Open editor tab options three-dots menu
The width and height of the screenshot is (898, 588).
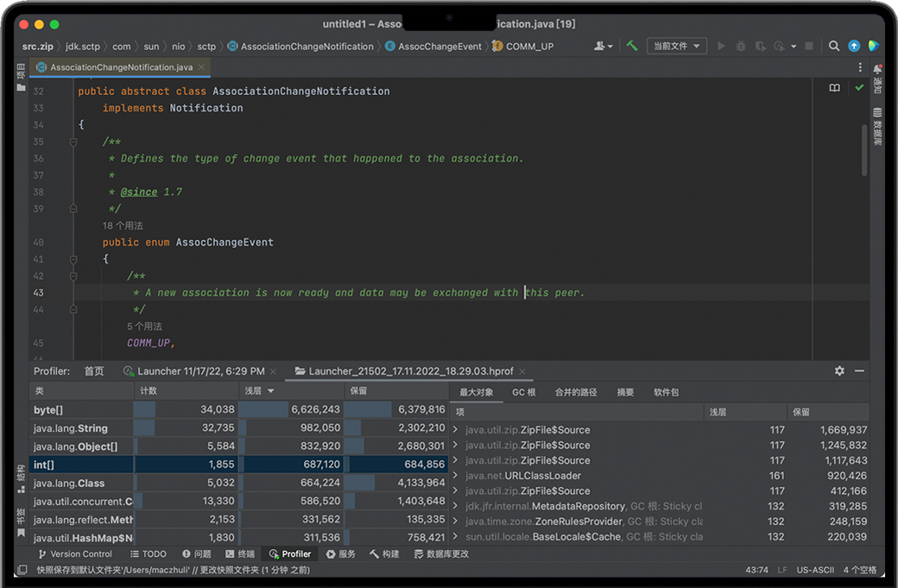tap(860, 66)
